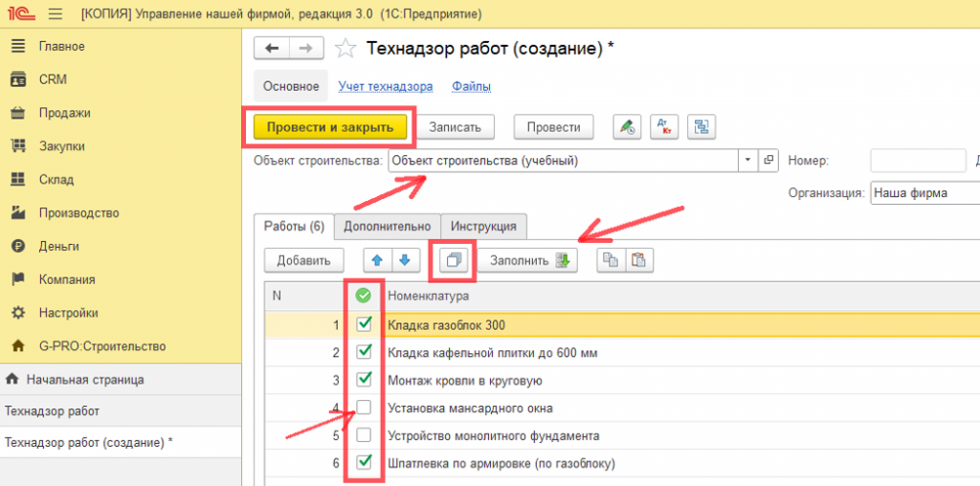Move the row down with blue arrow

[x=406, y=260]
